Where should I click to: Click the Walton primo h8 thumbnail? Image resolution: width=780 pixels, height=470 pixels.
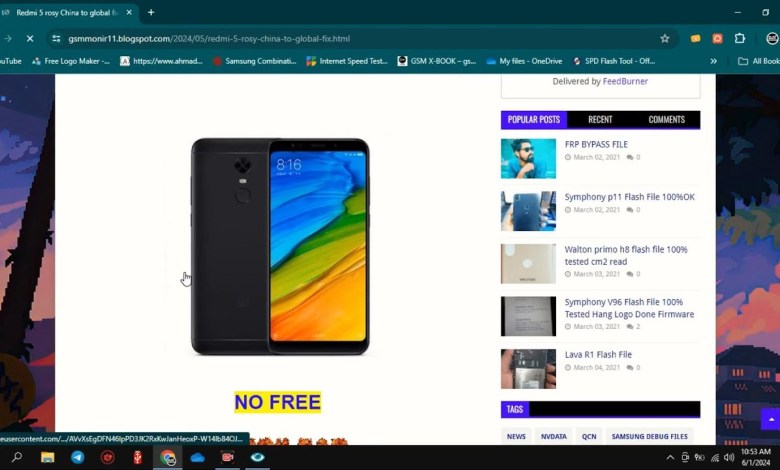click(x=528, y=264)
